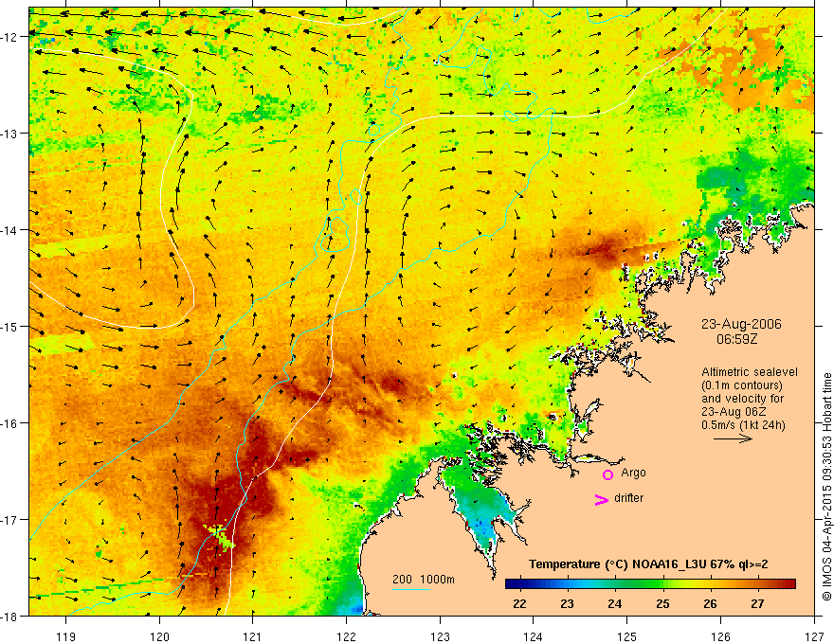Click the "200 1000m" depth contour label
Screen dimensions: 834x644
(x=424, y=580)
